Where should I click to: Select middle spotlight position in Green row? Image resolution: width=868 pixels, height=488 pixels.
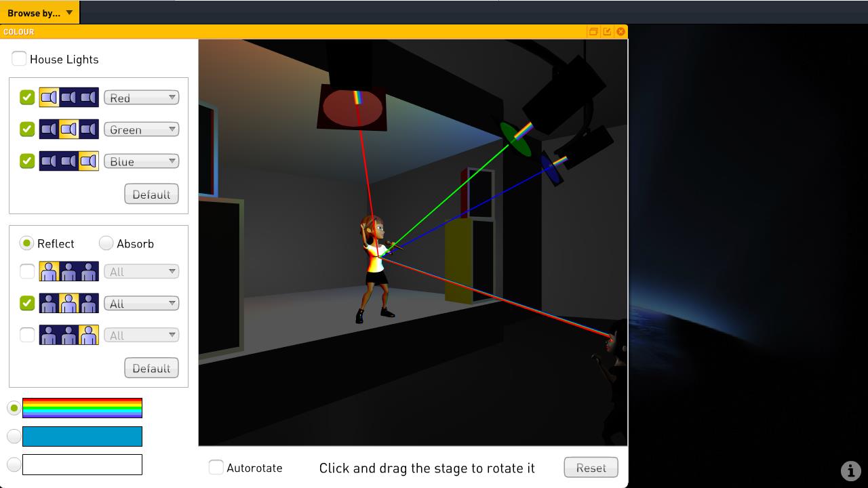(x=68, y=129)
